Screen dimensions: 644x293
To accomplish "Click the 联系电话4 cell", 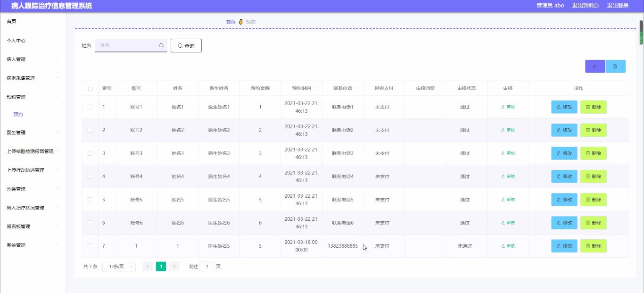I will [x=343, y=176].
